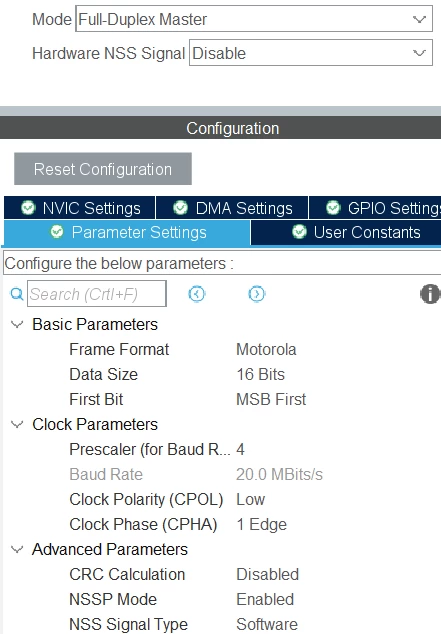Go to previous search result arrow
This screenshot has height=634, width=441.
[197, 294]
